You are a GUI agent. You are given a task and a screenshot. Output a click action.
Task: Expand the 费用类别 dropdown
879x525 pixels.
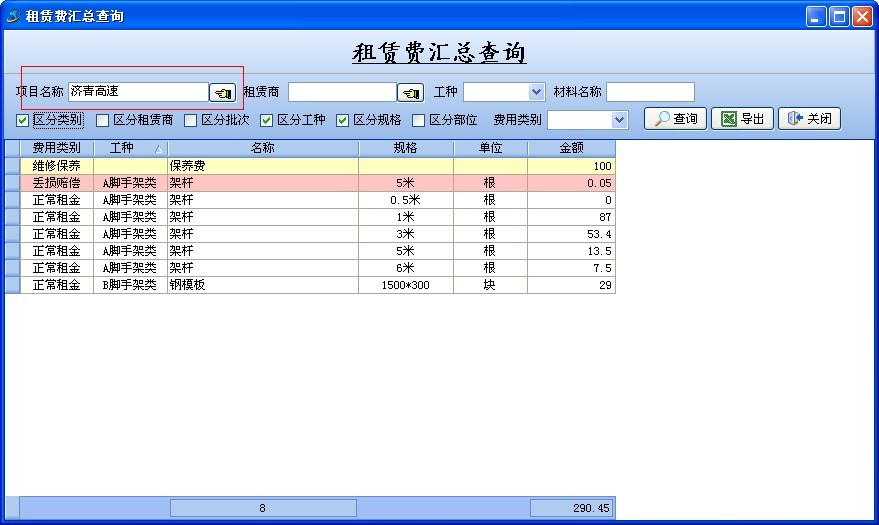pyautogui.click(x=619, y=120)
